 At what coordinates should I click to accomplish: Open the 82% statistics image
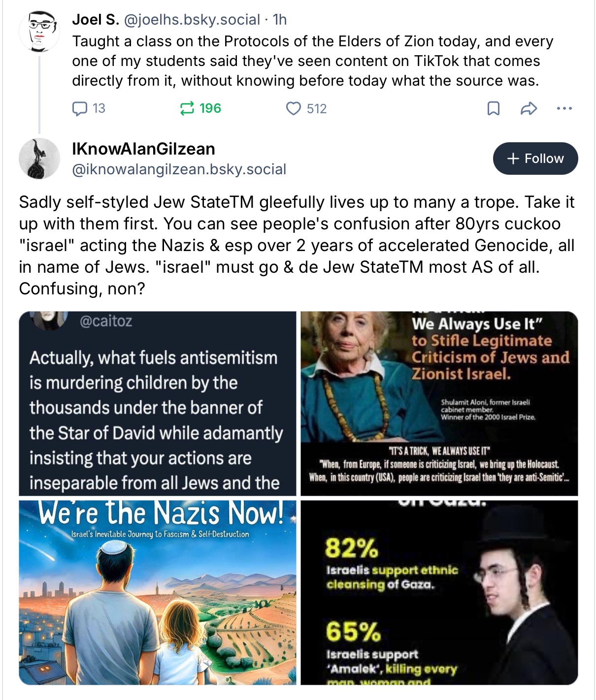click(x=439, y=592)
